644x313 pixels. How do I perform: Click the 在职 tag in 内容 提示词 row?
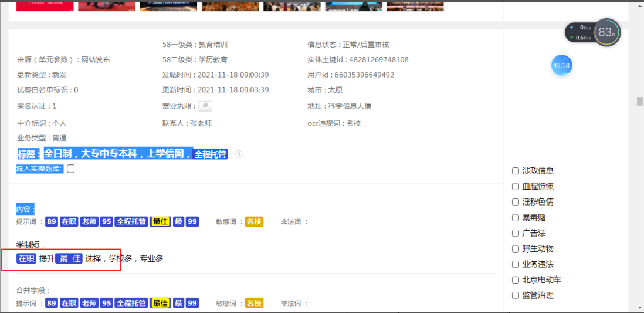[x=69, y=222]
